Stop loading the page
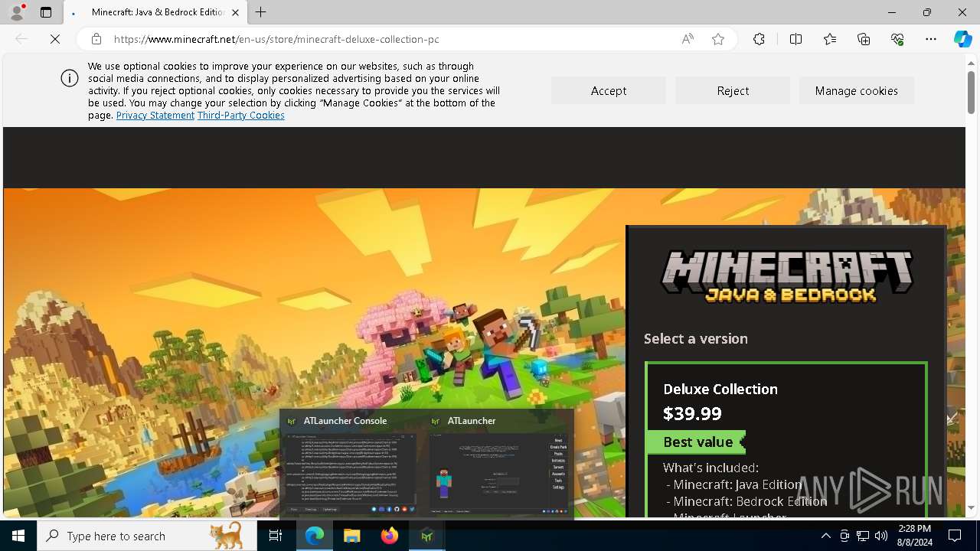 [x=55, y=39]
